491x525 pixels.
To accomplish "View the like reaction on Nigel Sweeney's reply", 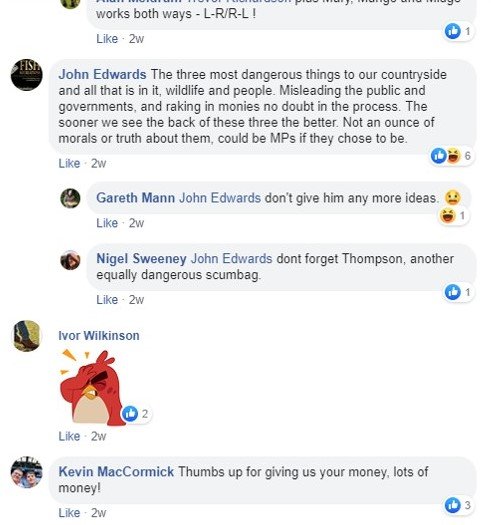I will click(452, 292).
